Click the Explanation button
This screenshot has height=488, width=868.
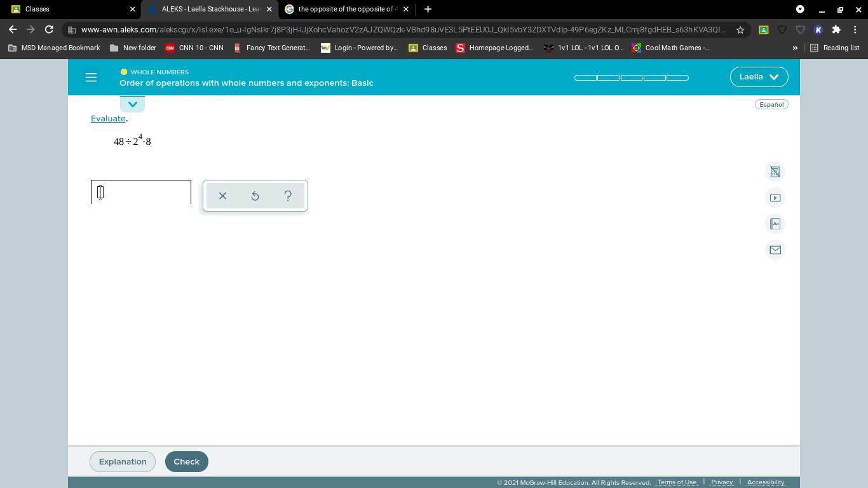click(x=123, y=461)
